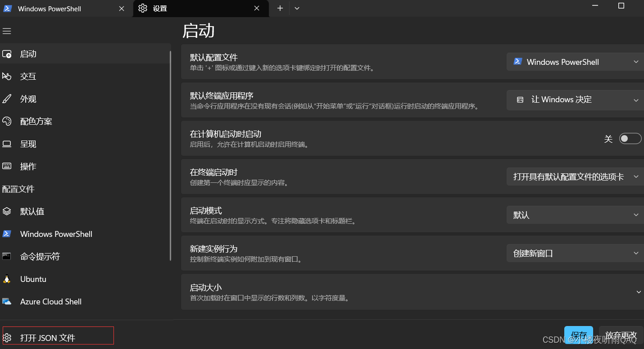Click the hamburger navigation menu icon

coord(7,31)
